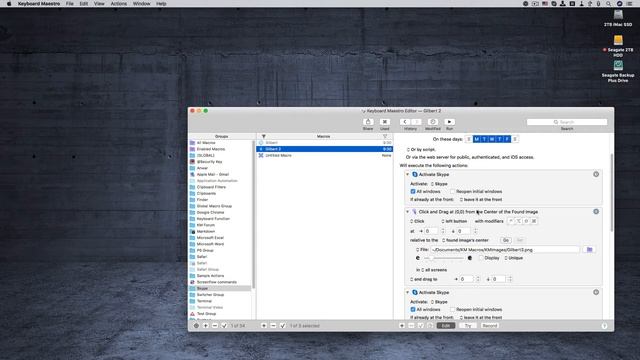Open the 'and drag to' dropdown
The width and height of the screenshot is (640, 360).
pyautogui.click(x=424, y=279)
